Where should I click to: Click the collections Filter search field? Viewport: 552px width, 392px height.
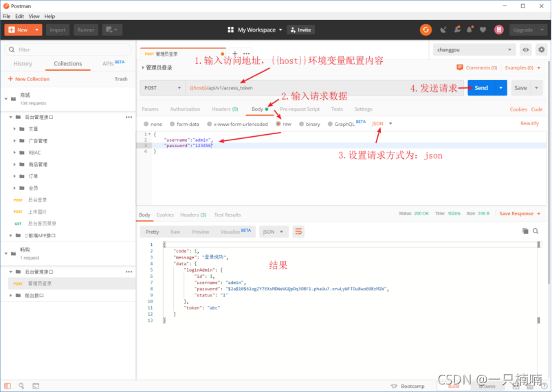(x=68, y=50)
